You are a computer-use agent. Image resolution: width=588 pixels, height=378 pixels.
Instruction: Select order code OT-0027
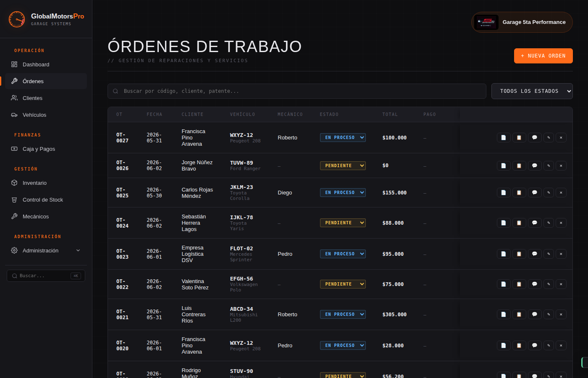point(122,138)
